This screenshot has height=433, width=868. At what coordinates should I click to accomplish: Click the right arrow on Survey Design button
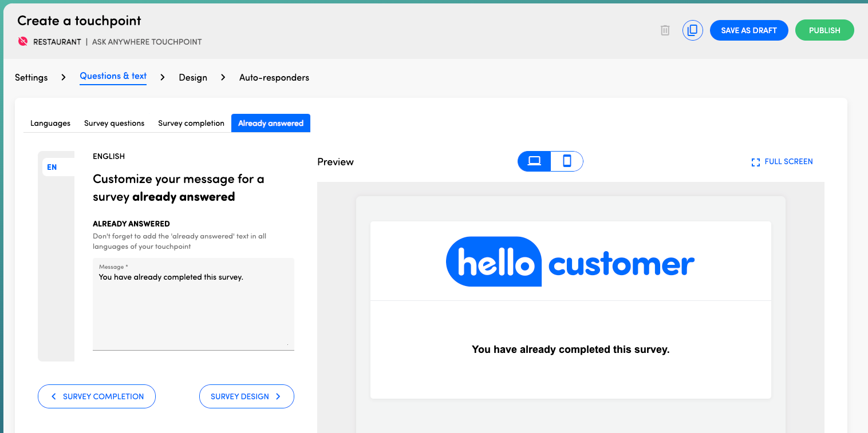point(278,396)
